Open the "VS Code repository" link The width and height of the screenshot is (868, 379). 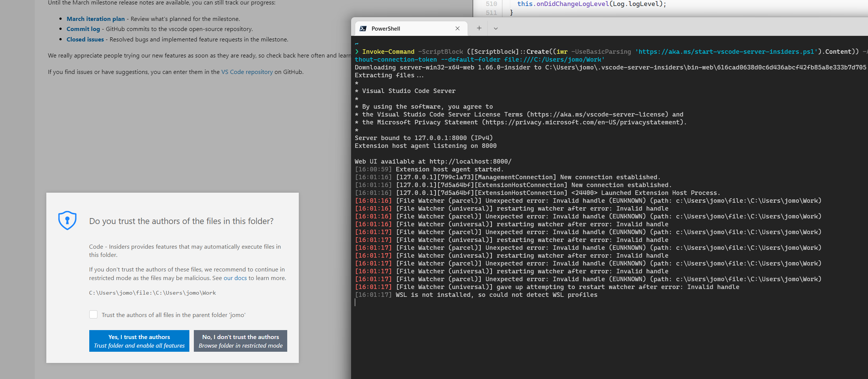[247, 72]
